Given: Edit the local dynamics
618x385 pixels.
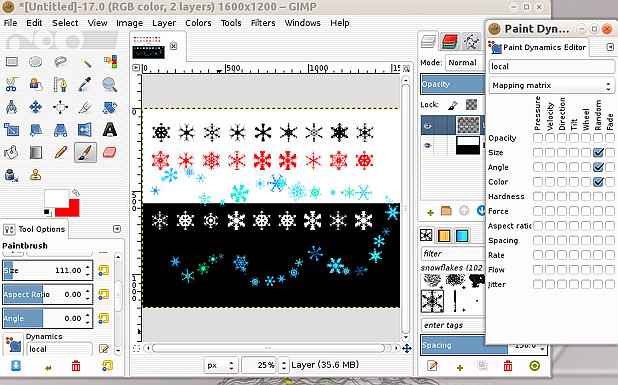Looking at the screenshot, I should 104,349.
